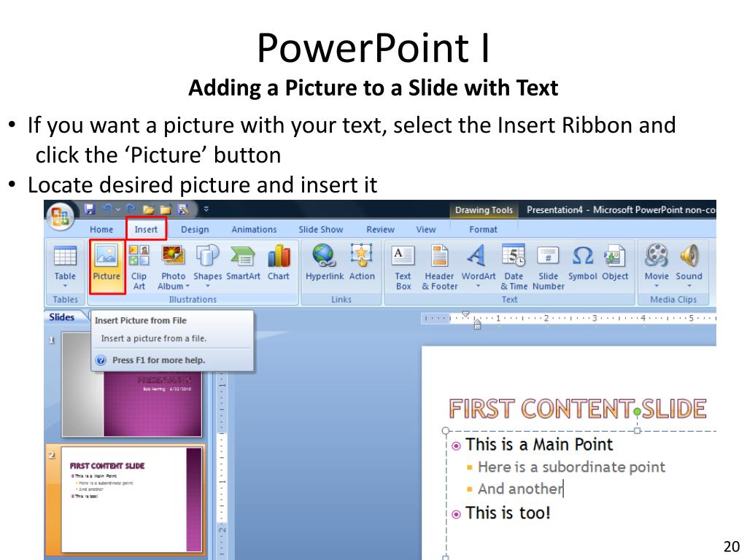Add a Hyperlink
Screen dimensions: 747x560
coord(325,262)
